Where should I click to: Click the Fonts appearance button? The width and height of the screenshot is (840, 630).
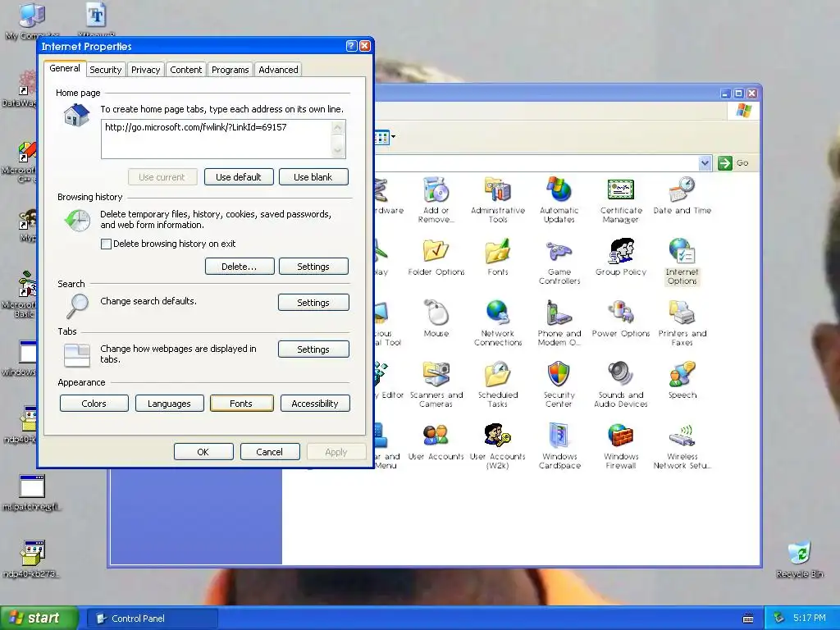(242, 404)
